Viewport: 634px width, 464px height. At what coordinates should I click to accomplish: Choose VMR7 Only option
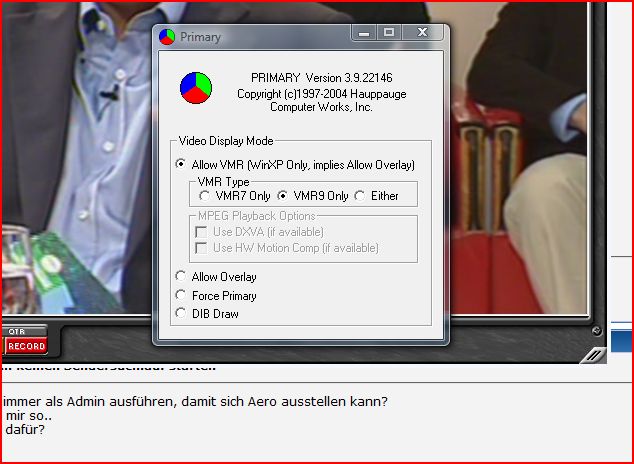click(x=204, y=196)
